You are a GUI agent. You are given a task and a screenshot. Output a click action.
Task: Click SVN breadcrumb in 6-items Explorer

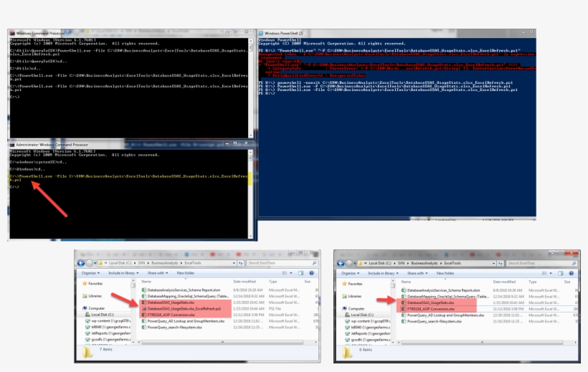coord(402,263)
